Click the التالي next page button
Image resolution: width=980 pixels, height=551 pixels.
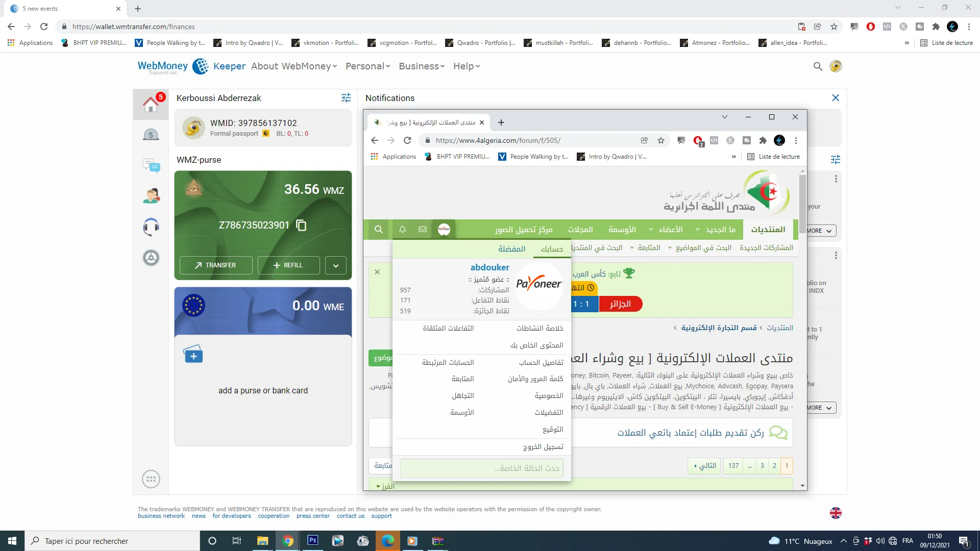(705, 466)
